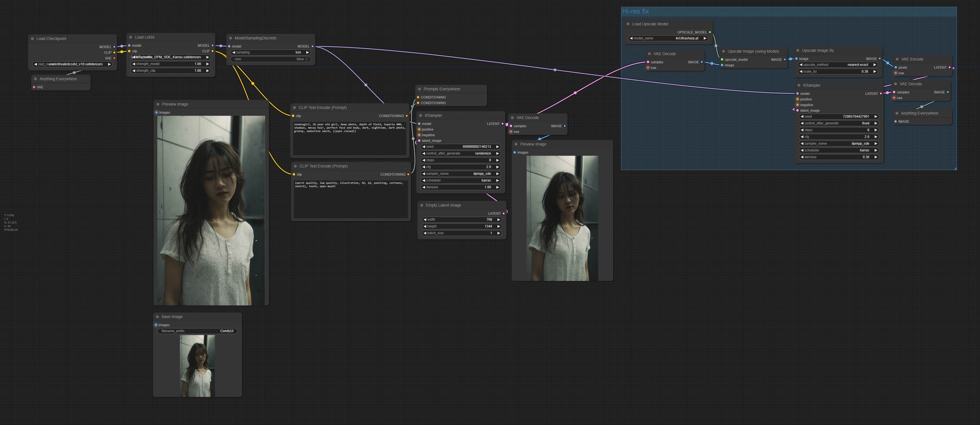Click the images input port on Save Image
The height and width of the screenshot is (425, 980).
click(x=156, y=325)
